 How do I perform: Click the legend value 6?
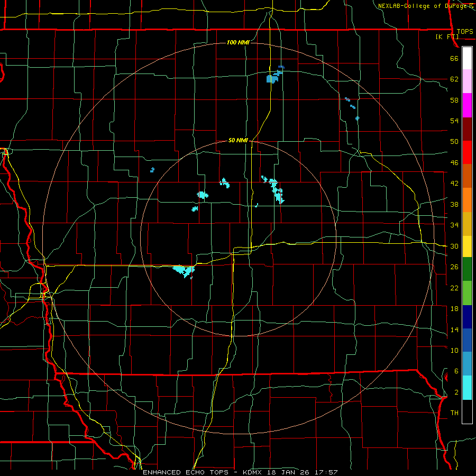click(x=456, y=371)
